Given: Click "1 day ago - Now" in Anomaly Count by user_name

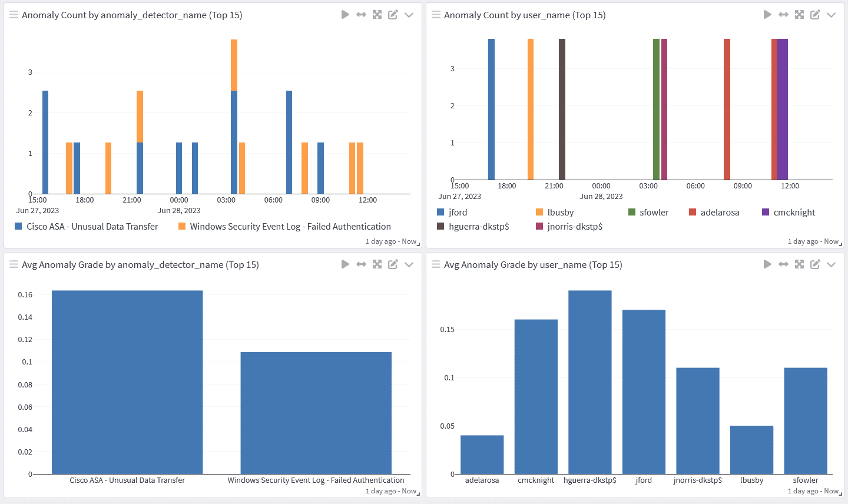Looking at the screenshot, I should coord(813,241).
